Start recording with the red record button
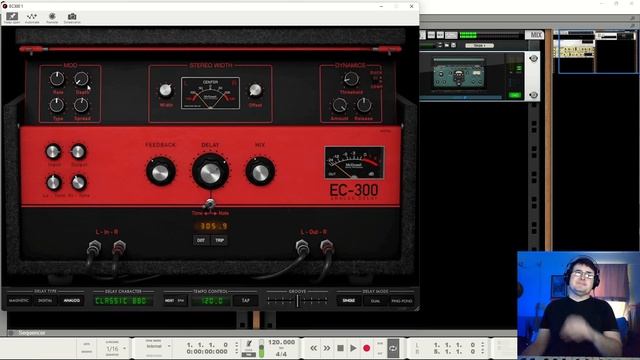 pos(367,348)
